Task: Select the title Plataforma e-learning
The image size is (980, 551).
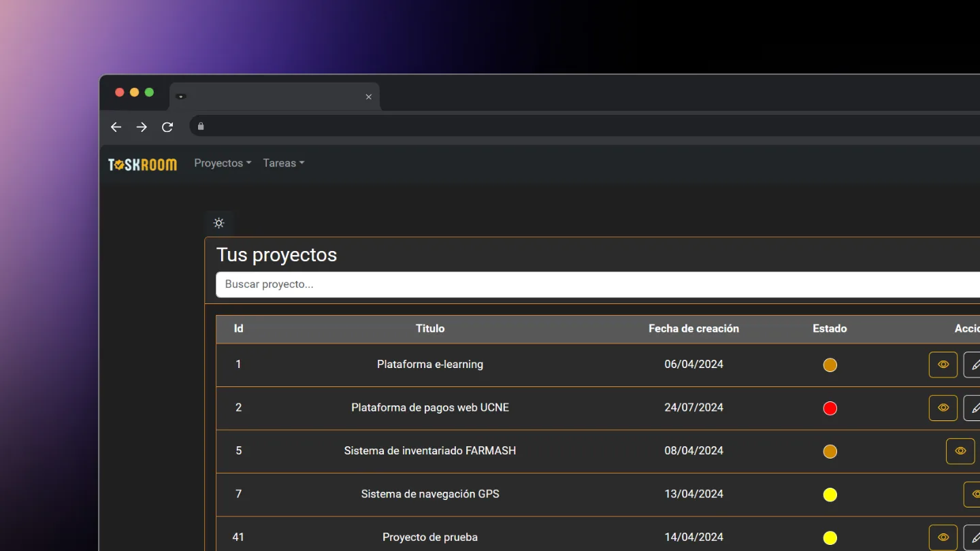Action: point(430,365)
